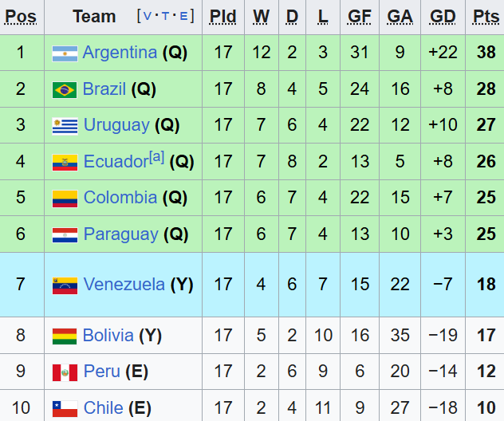Screen dimensions: 504x421
Task: Click the Pos column header abbreviation
Action: pyautogui.click(x=21, y=16)
